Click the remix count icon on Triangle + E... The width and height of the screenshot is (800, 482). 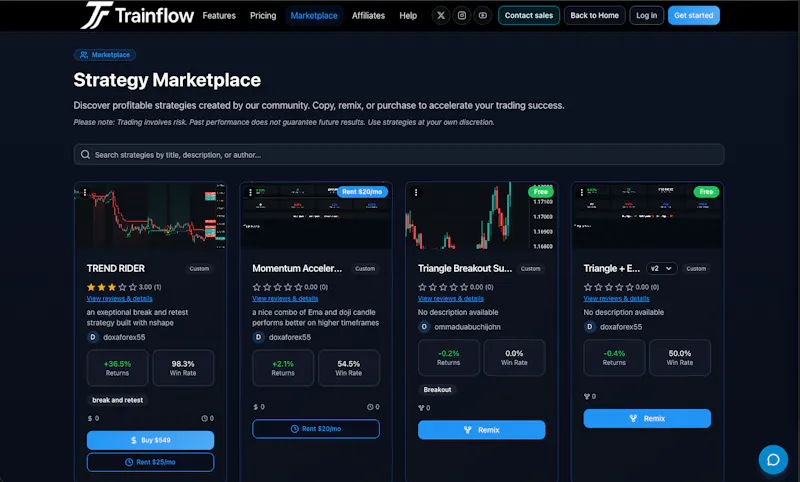[x=587, y=396]
